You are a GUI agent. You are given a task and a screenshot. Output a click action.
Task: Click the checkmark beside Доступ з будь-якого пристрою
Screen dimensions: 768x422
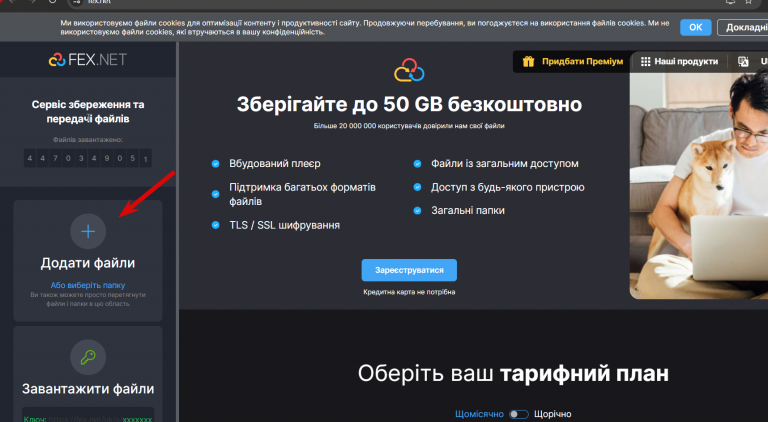[417, 187]
